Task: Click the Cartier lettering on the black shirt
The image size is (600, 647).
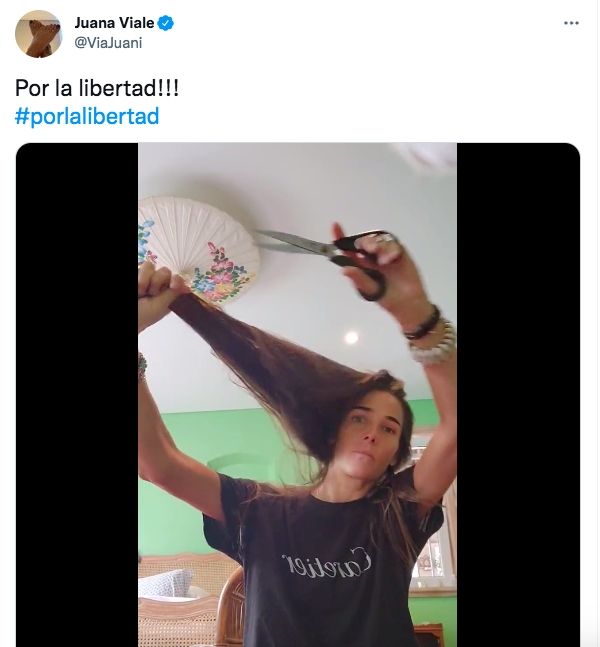Action: click(x=327, y=562)
